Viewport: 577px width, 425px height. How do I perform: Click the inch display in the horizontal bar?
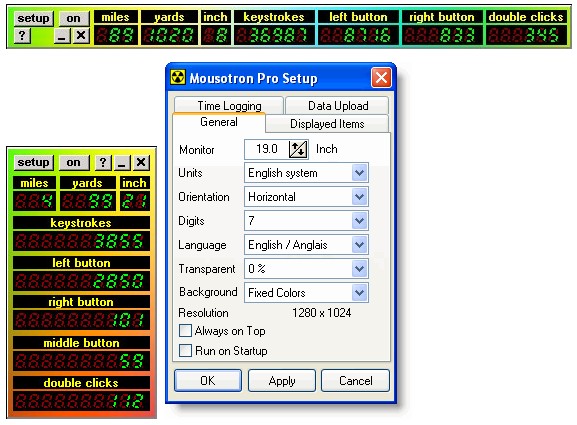[216, 36]
